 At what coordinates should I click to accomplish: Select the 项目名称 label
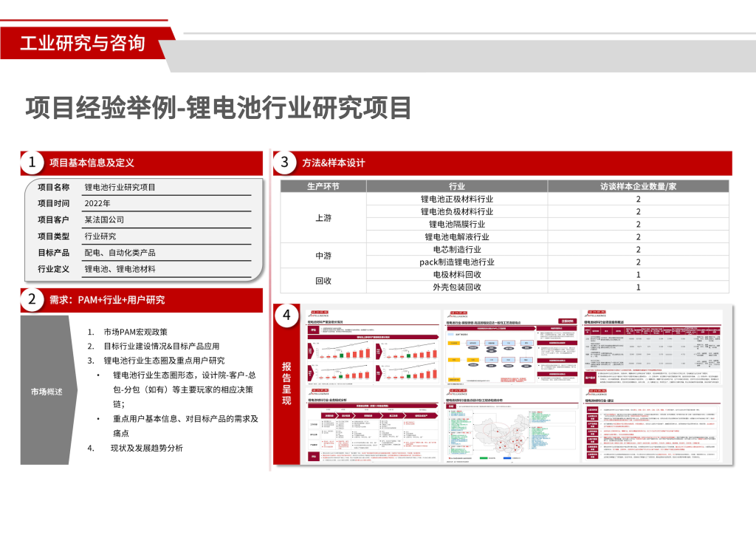pos(53,187)
